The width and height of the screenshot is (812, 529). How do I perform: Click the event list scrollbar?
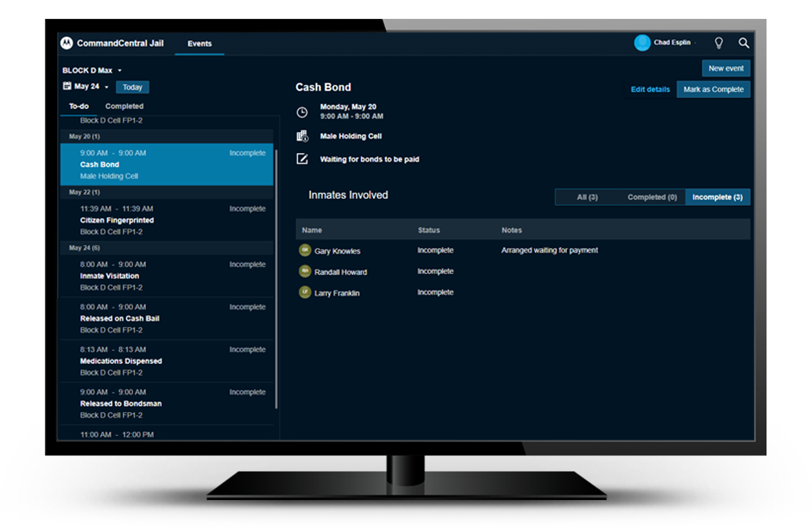pos(276,277)
